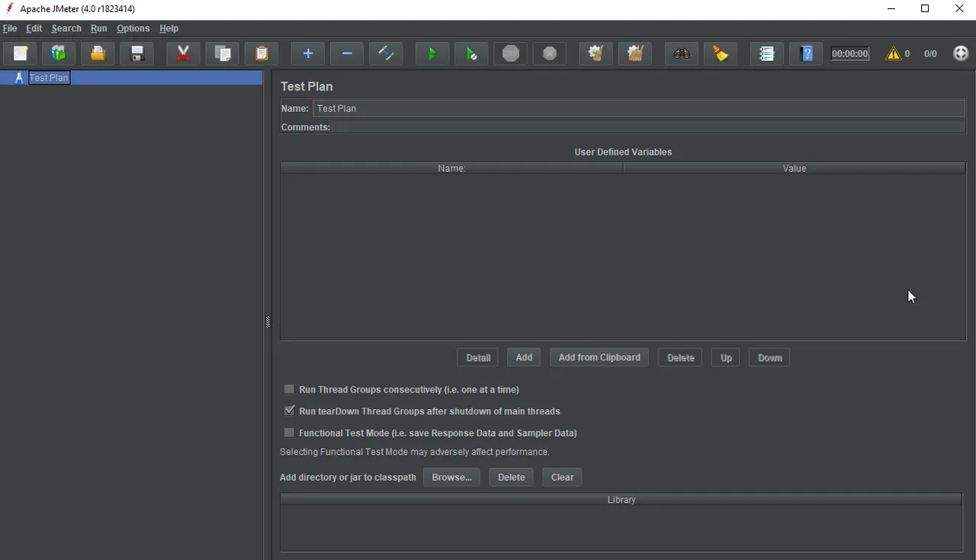The image size is (976, 560).
Task: Enable Run Thread Groups consecutively checkbox
Action: tap(289, 389)
